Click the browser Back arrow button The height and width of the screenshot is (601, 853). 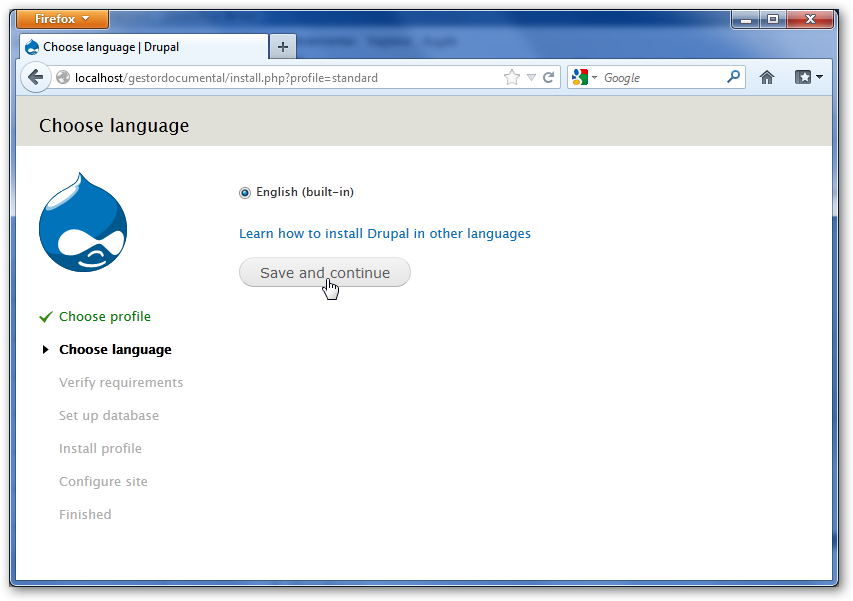35,77
